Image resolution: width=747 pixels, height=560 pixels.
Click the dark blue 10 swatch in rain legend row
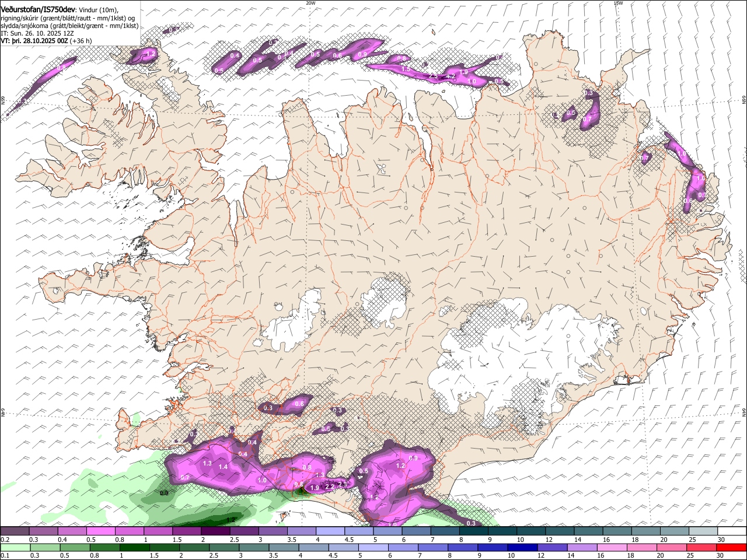pyautogui.click(x=522, y=547)
